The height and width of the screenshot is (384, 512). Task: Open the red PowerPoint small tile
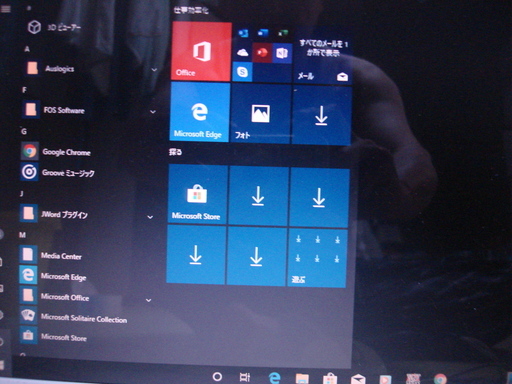click(x=262, y=53)
